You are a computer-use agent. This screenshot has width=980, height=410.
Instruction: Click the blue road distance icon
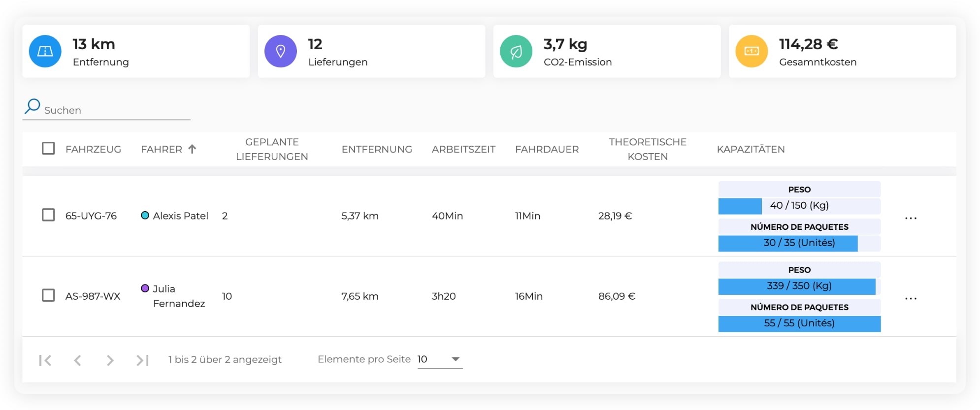pos(45,51)
